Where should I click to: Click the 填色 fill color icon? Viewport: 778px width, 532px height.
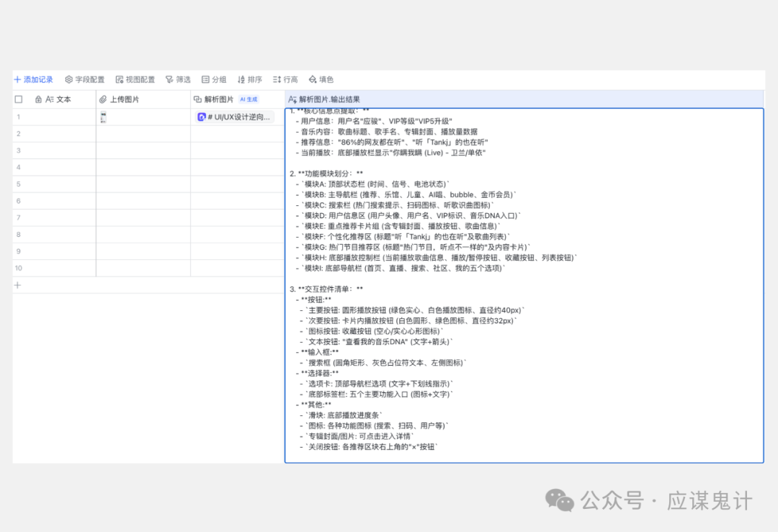311,79
